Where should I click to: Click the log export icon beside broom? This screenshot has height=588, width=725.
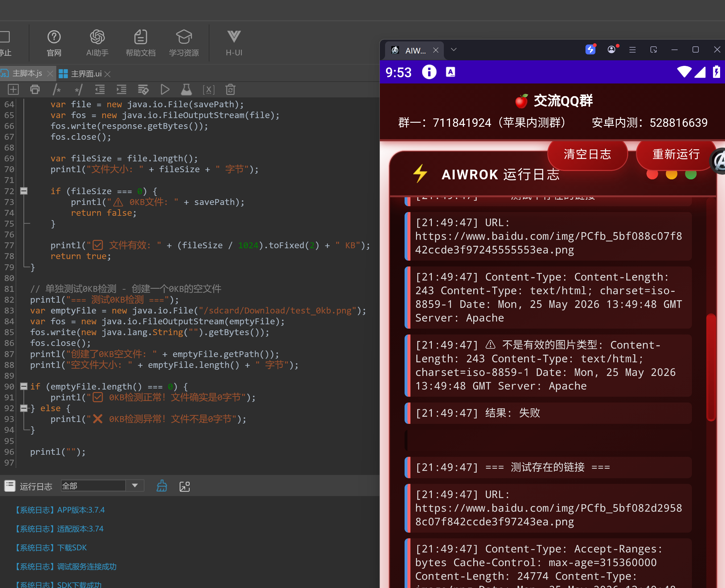click(x=185, y=486)
